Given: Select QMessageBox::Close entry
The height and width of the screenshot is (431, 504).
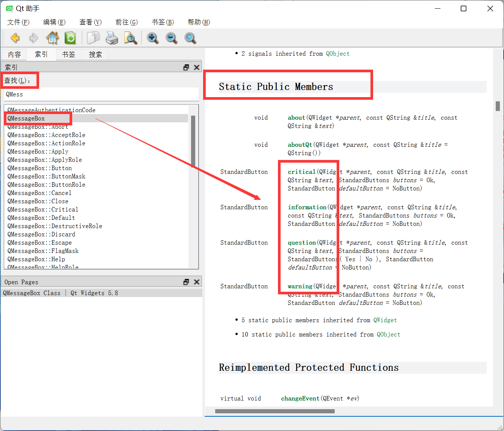Looking at the screenshot, I should 38,201.
